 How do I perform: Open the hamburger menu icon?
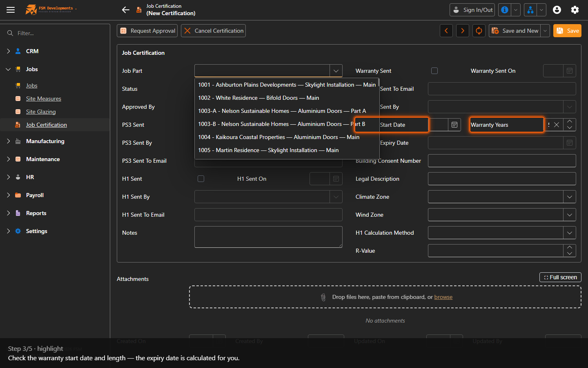[x=11, y=10]
